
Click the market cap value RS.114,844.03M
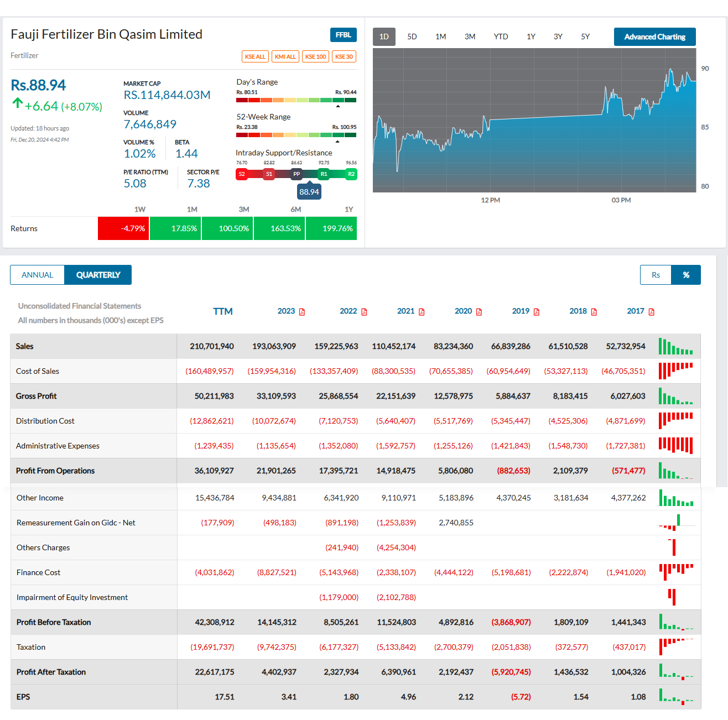click(x=167, y=95)
